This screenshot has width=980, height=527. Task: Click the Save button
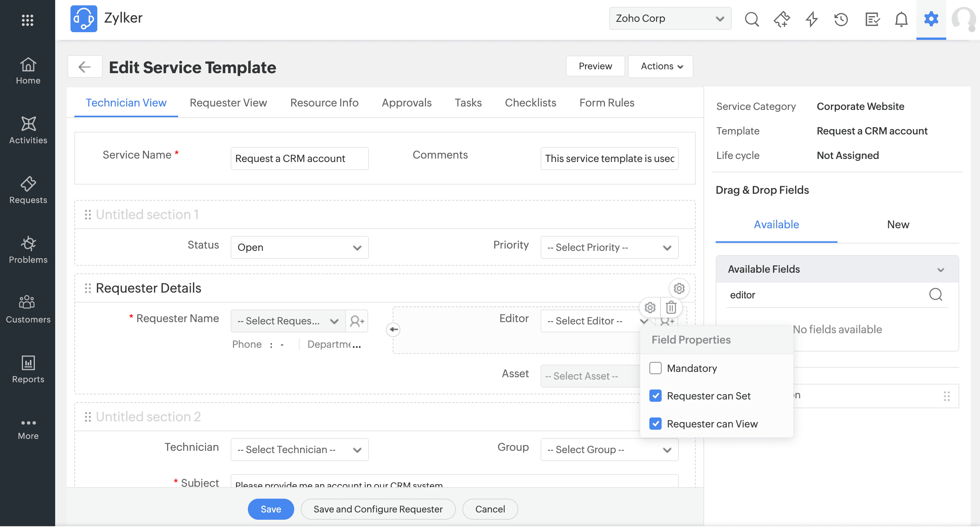point(270,509)
